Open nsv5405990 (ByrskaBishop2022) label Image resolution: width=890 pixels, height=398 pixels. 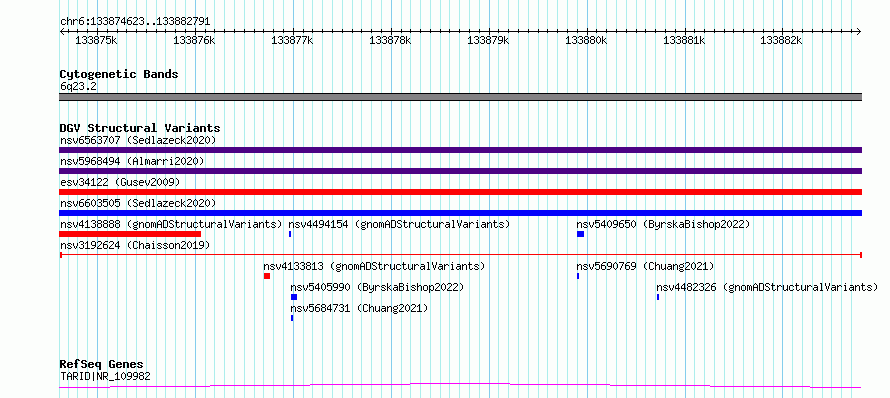377,287
